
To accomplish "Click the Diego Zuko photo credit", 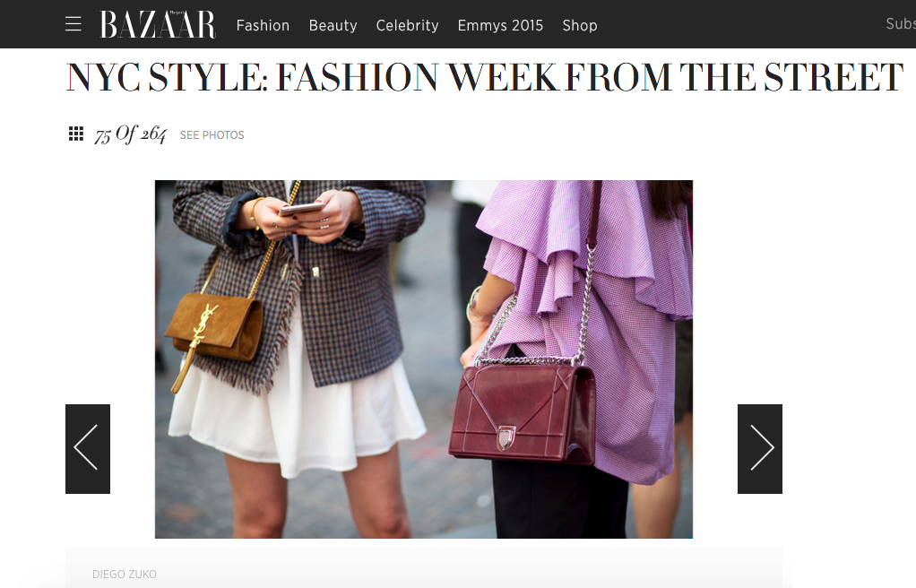I will point(125,575).
